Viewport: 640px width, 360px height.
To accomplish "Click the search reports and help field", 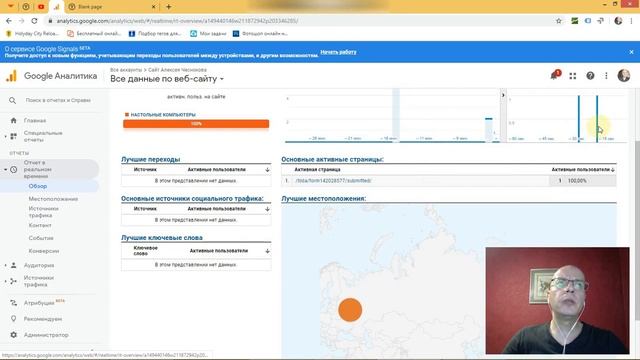I will pos(58,100).
